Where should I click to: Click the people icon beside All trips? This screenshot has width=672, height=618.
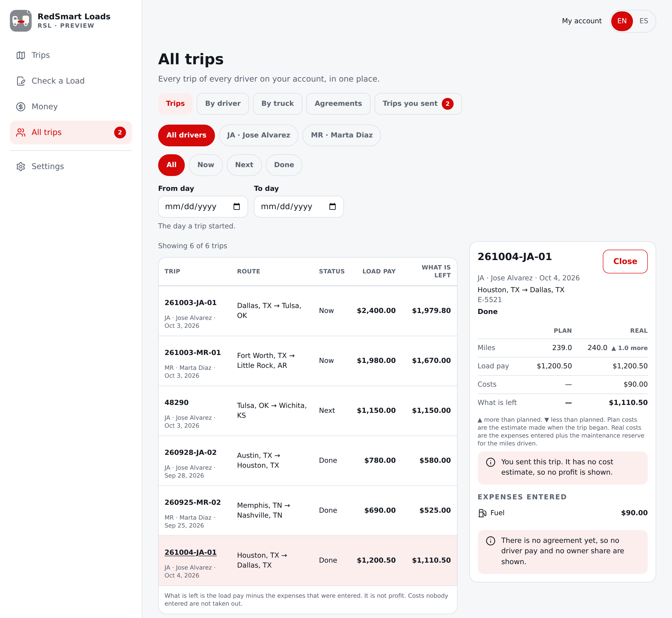tap(21, 132)
